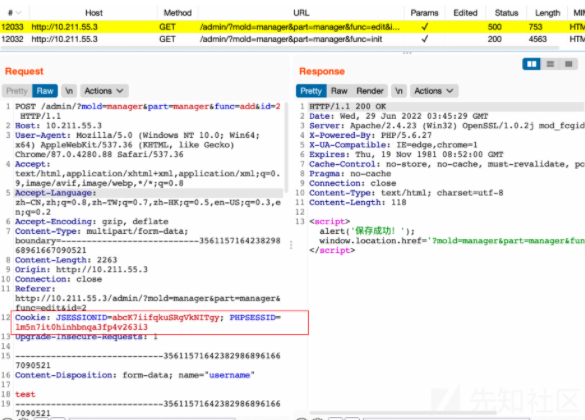Click the horizontal pane splitter handle dots
Screen dimensions: 585x420
coord(407,53)
